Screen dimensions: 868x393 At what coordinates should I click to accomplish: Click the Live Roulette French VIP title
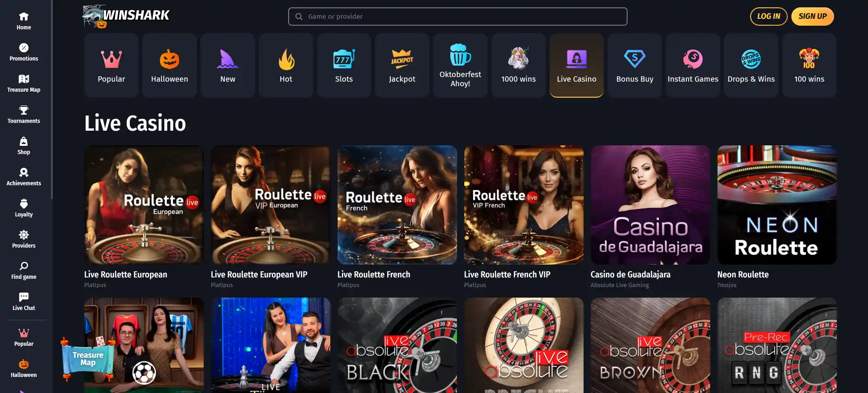507,274
